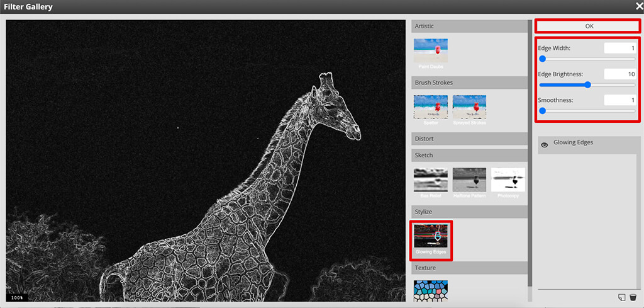The image size is (644, 308).
Task: Apply the Sprayed Strokes filter
Action: click(x=469, y=106)
